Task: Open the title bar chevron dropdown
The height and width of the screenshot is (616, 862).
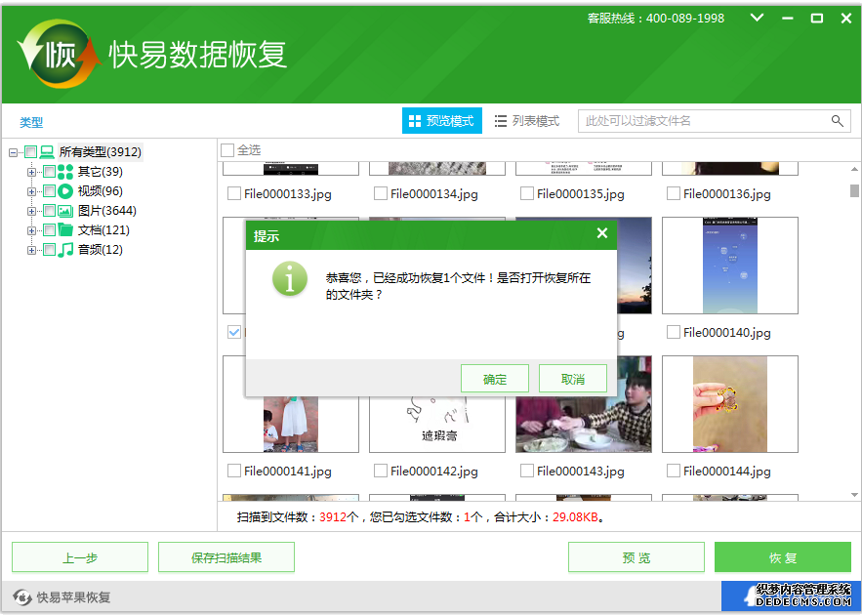Action: (756, 18)
